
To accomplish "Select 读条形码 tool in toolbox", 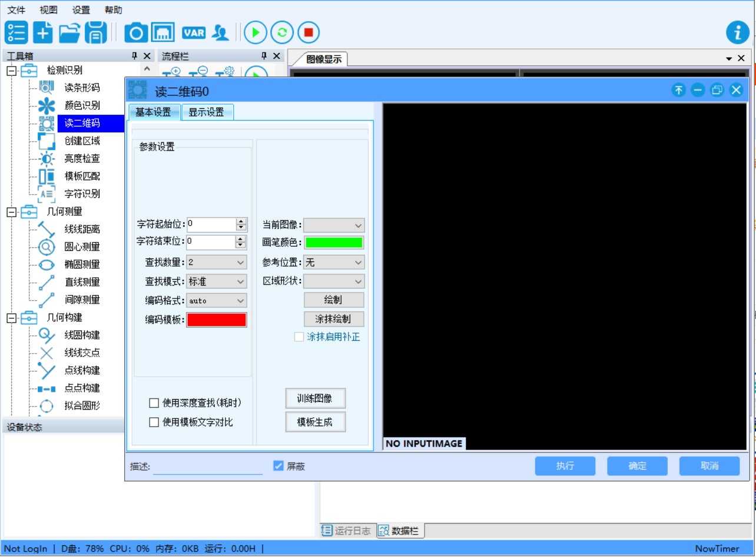I will click(x=82, y=88).
